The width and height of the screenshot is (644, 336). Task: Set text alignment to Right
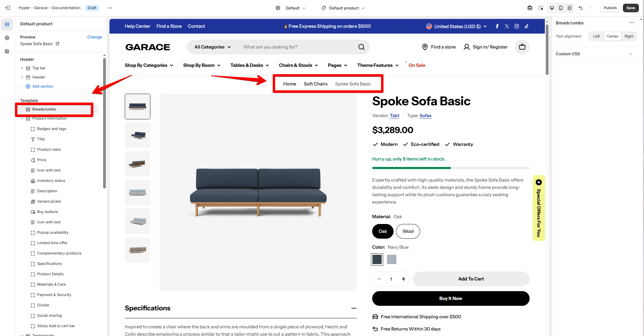coord(629,36)
